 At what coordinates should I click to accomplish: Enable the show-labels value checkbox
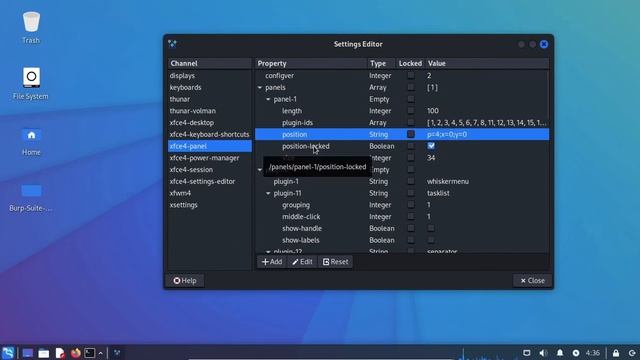pos(431,240)
